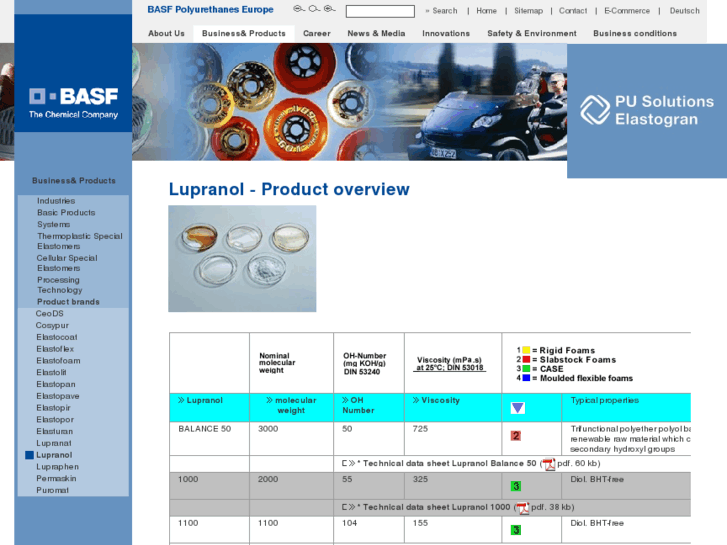Select CeoDS brand in the sidebar
This screenshot has height=545, width=727.
tap(50, 314)
